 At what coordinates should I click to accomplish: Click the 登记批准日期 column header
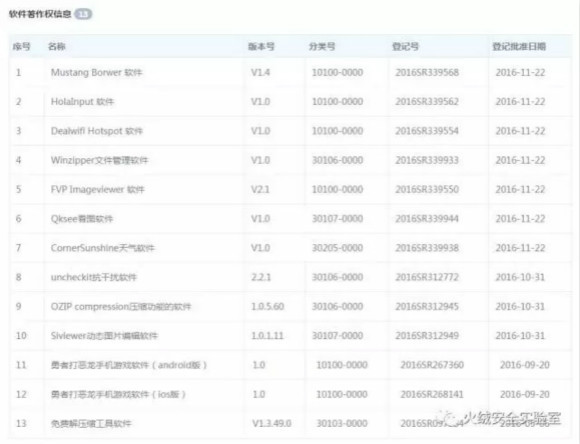click(x=519, y=47)
